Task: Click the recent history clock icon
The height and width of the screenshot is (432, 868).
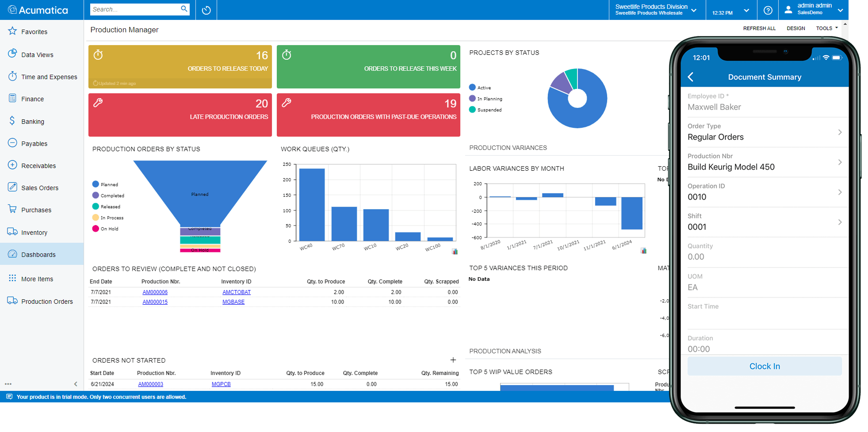Action: (206, 10)
